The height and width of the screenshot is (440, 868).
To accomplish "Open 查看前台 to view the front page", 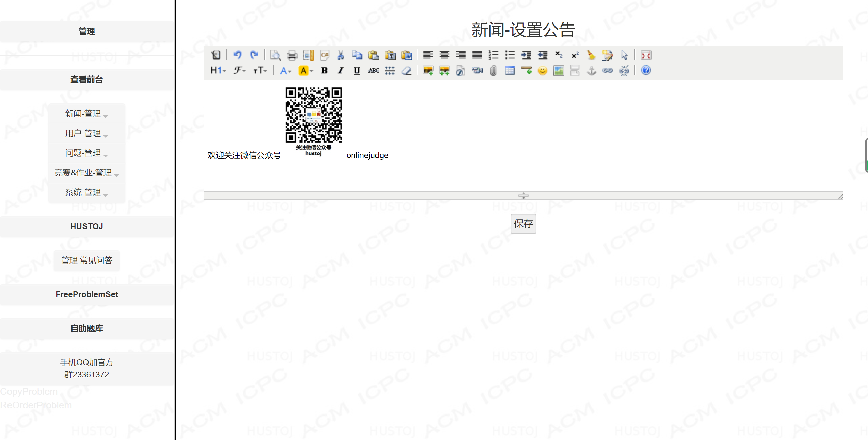I will (x=87, y=80).
